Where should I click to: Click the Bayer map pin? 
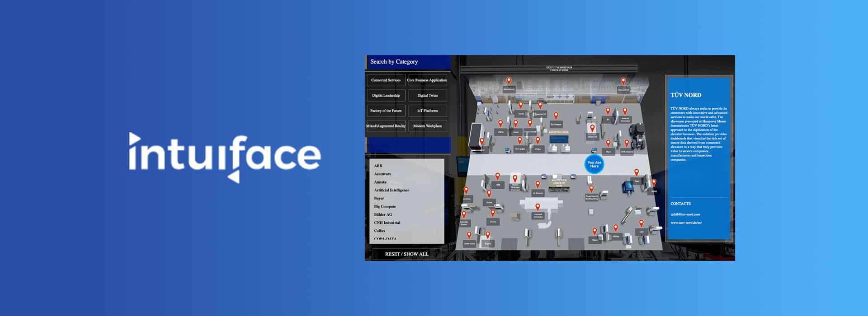(608, 143)
